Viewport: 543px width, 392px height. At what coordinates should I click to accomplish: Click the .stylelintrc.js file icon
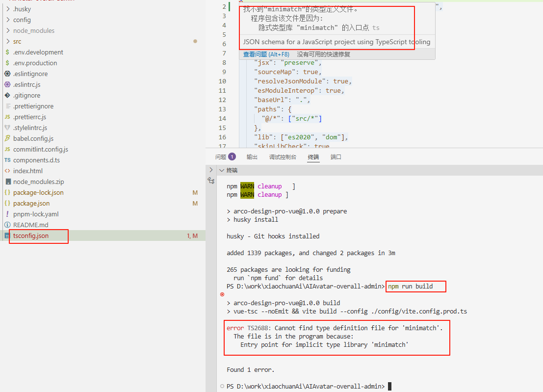click(x=7, y=128)
